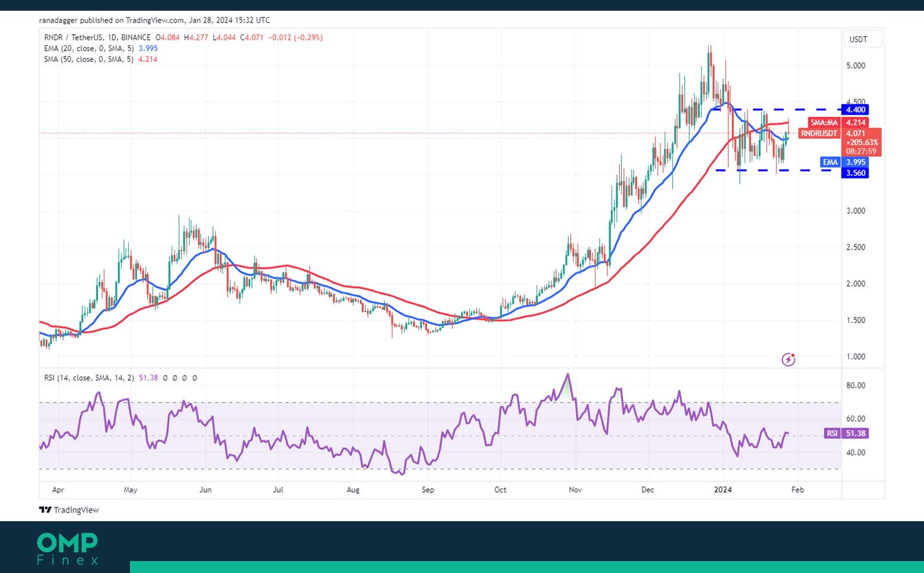Screen dimensions: 924x573
Task: Click the Apr label on time axis
Action: pos(58,490)
